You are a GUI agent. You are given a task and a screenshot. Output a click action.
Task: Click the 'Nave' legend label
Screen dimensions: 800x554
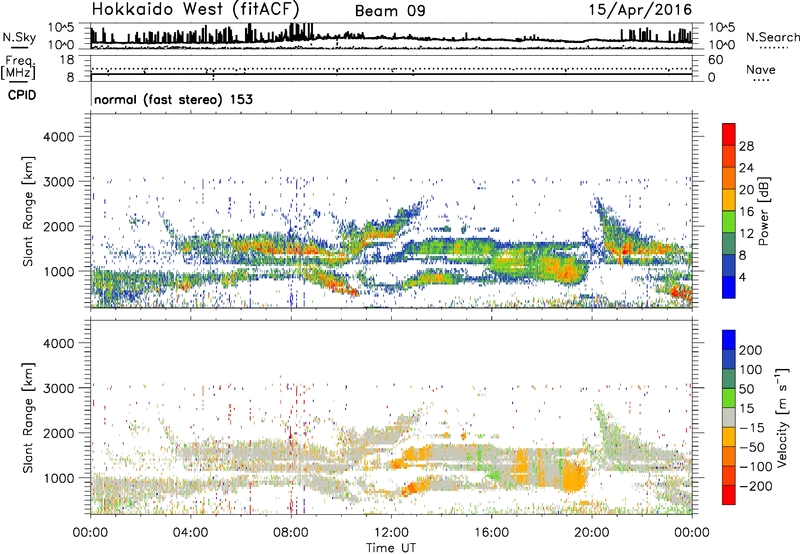coord(760,69)
